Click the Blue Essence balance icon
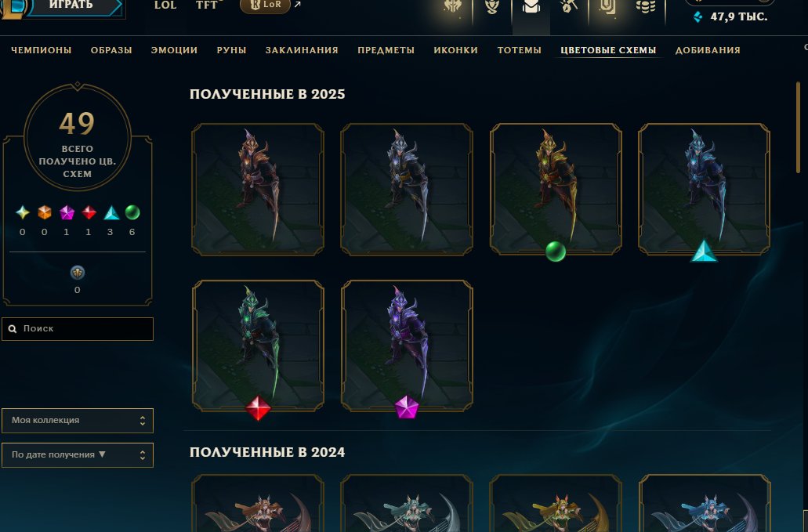The image size is (808, 532). [x=697, y=17]
